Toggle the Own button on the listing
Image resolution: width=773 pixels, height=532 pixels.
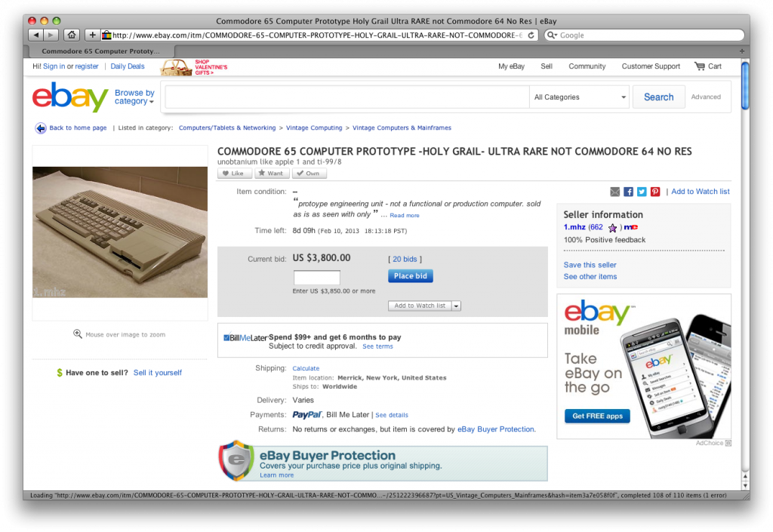[310, 174]
